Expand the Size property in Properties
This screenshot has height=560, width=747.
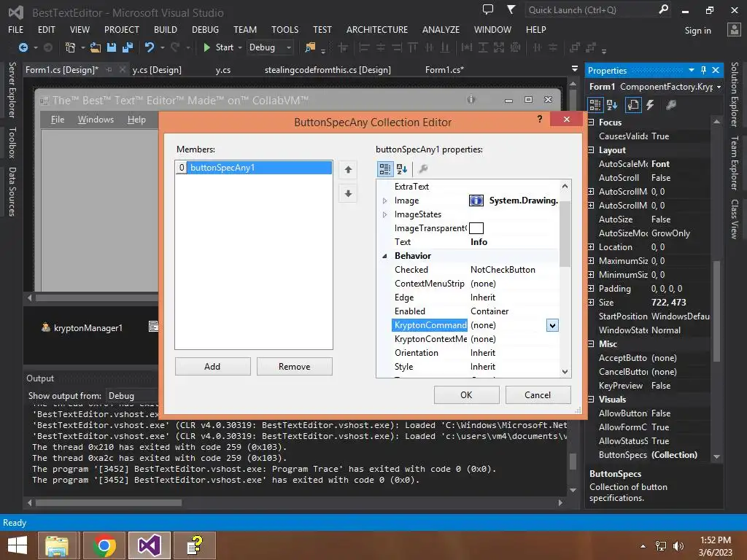click(x=591, y=303)
